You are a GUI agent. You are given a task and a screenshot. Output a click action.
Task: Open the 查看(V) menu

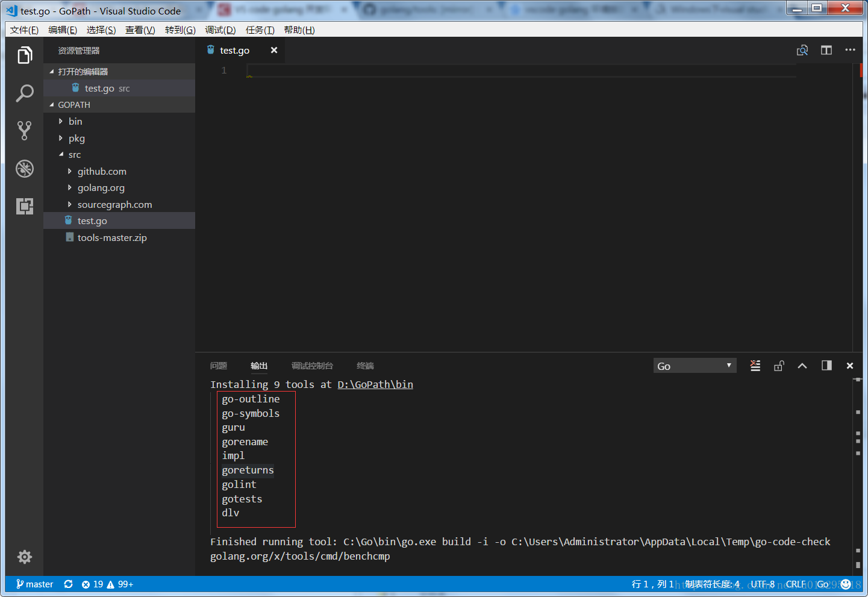pyautogui.click(x=140, y=30)
